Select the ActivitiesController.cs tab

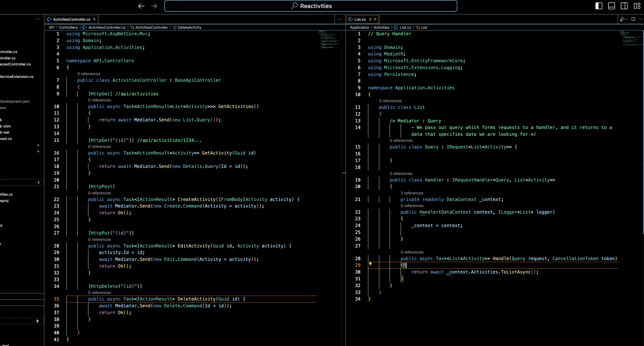pos(72,19)
